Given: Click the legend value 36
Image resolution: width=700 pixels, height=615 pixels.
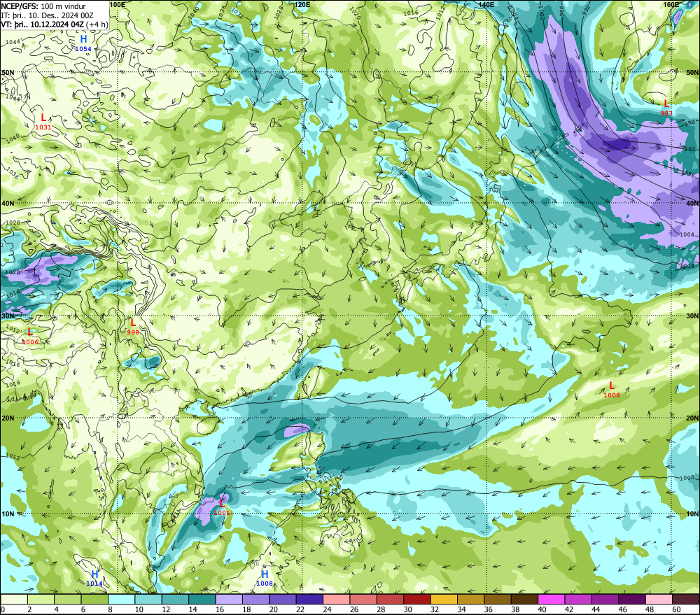Looking at the screenshot, I should point(489,609).
